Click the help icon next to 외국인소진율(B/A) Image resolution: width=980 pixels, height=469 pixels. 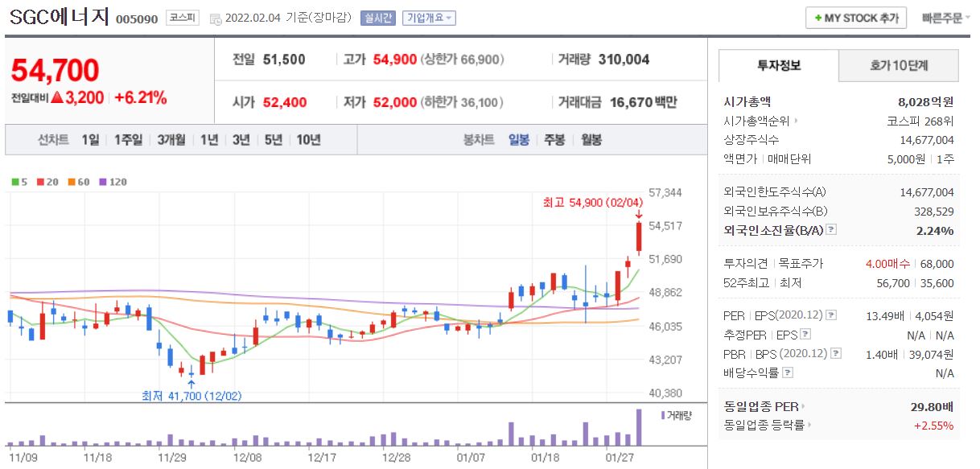click(x=830, y=230)
